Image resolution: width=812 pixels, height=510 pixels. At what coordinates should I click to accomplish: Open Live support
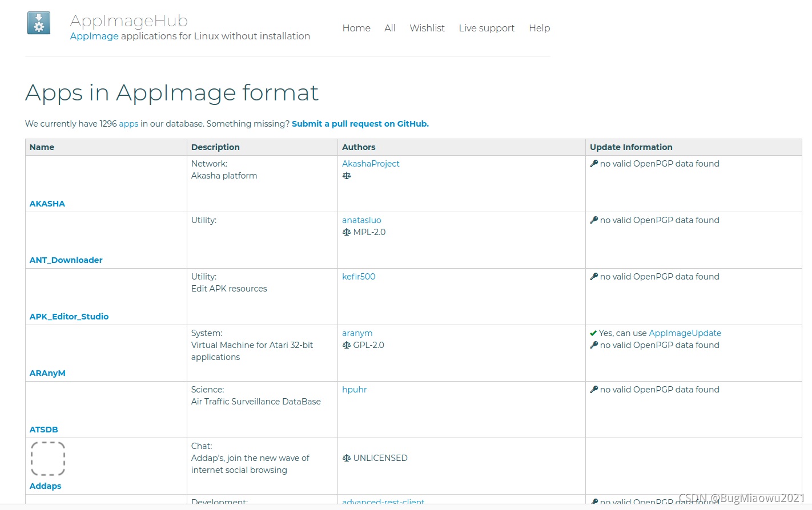[487, 28]
